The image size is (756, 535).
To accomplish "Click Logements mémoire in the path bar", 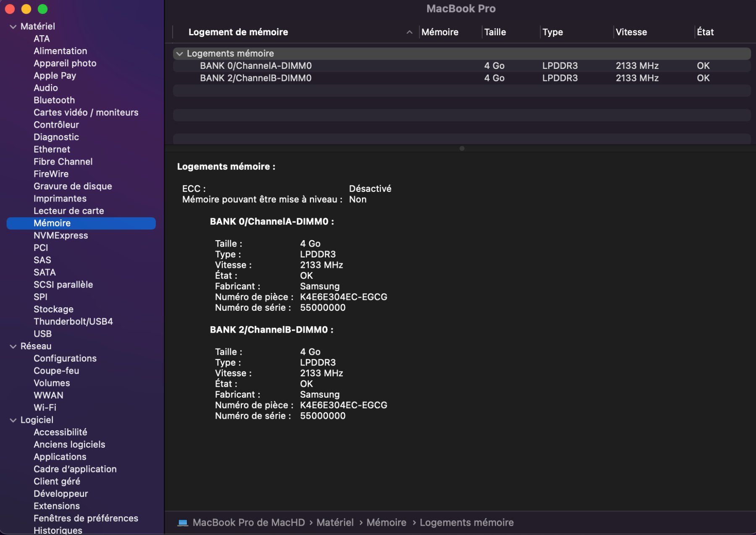I will click(x=467, y=523).
